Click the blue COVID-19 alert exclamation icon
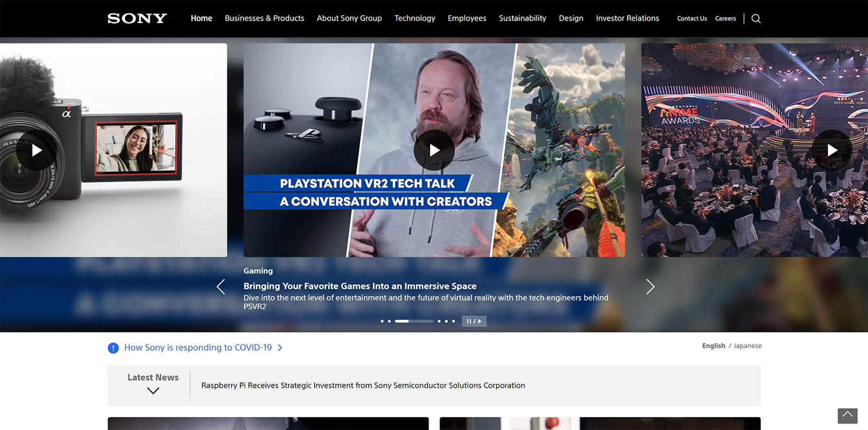This screenshot has width=868, height=430. pos(113,348)
